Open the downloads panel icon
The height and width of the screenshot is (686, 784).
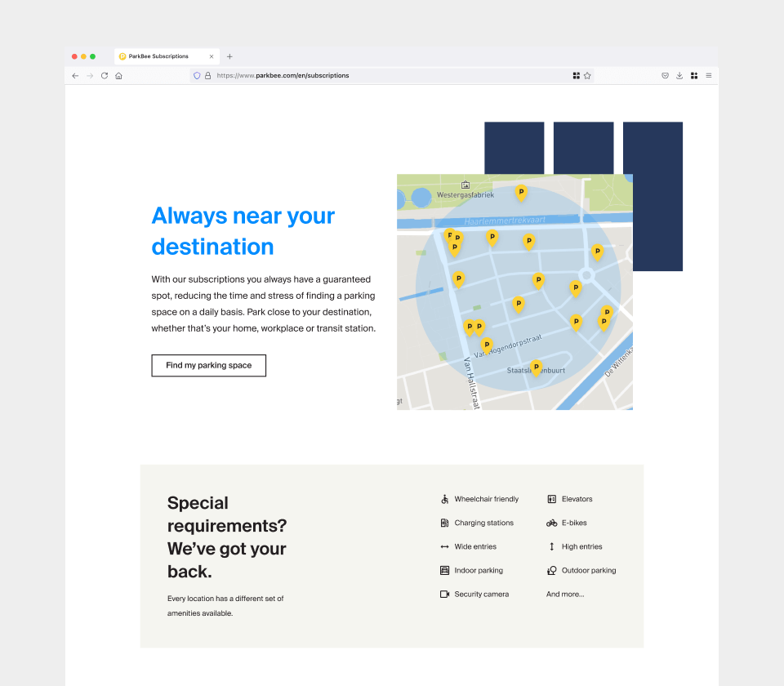(679, 75)
